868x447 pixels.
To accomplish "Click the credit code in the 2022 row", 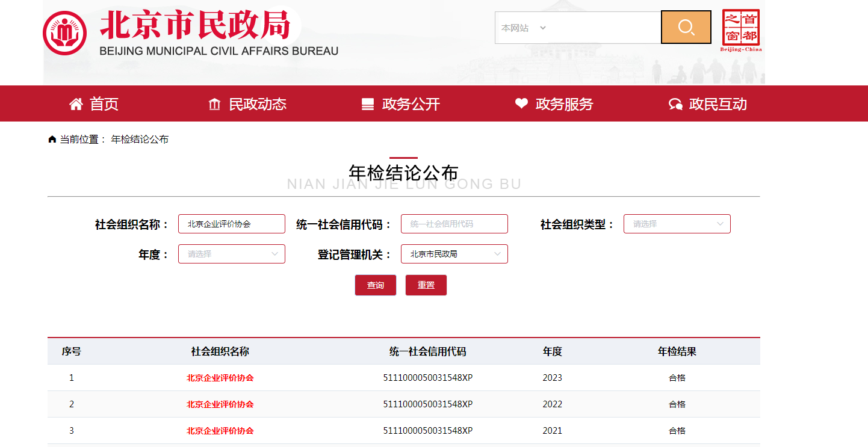I will click(428, 404).
